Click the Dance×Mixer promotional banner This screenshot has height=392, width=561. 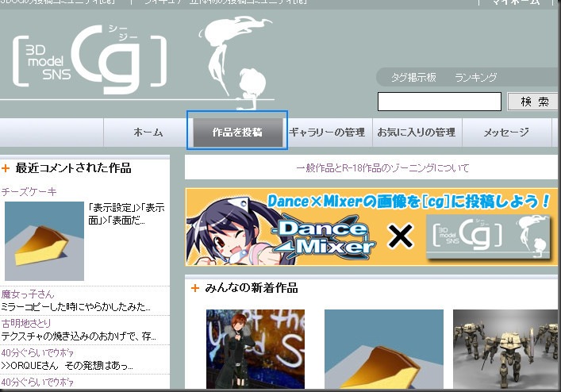pyautogui.click(x=371, y=227)
